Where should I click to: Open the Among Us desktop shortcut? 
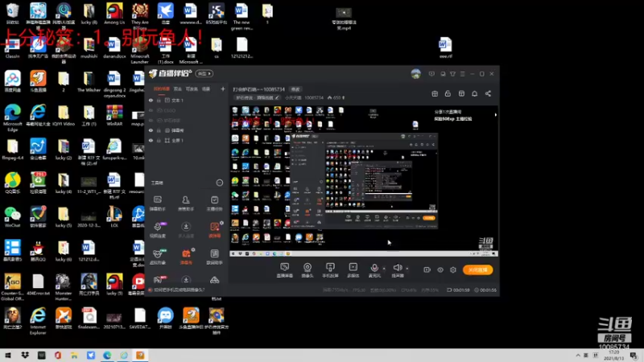(114, 14)
